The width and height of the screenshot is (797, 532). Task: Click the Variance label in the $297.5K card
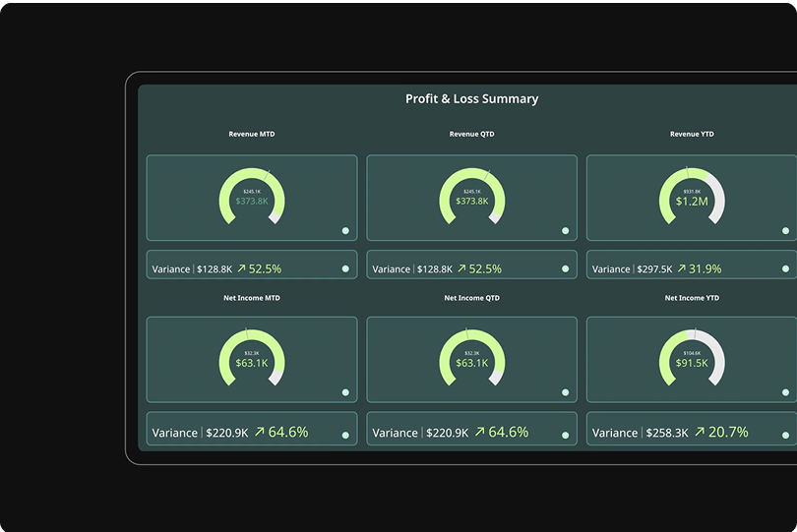[x=611, y=269]
